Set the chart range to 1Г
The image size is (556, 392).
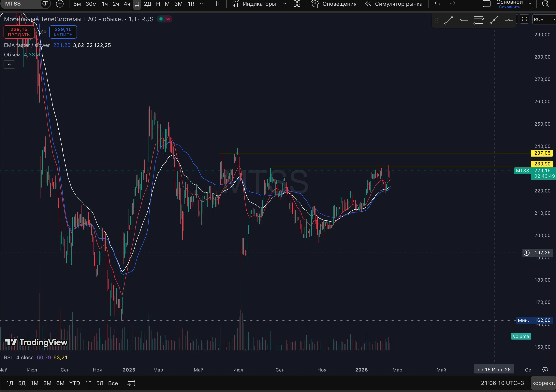(x=88, y=383)
